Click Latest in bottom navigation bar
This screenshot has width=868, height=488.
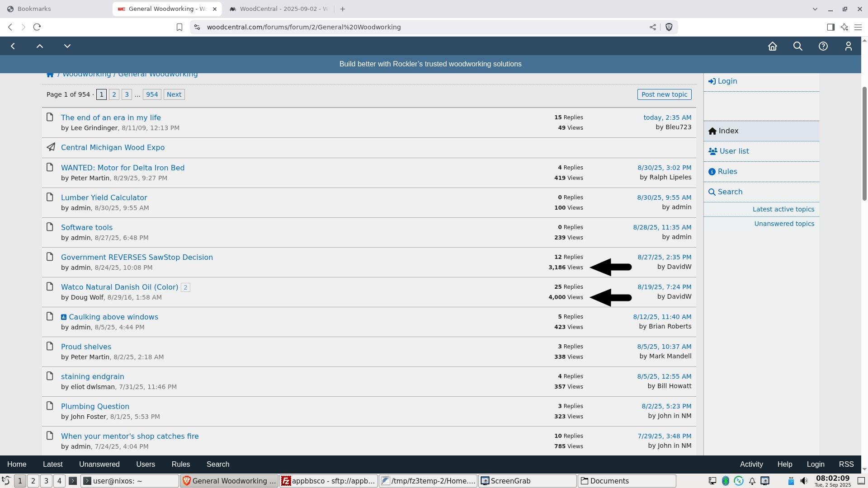point(52,465)
